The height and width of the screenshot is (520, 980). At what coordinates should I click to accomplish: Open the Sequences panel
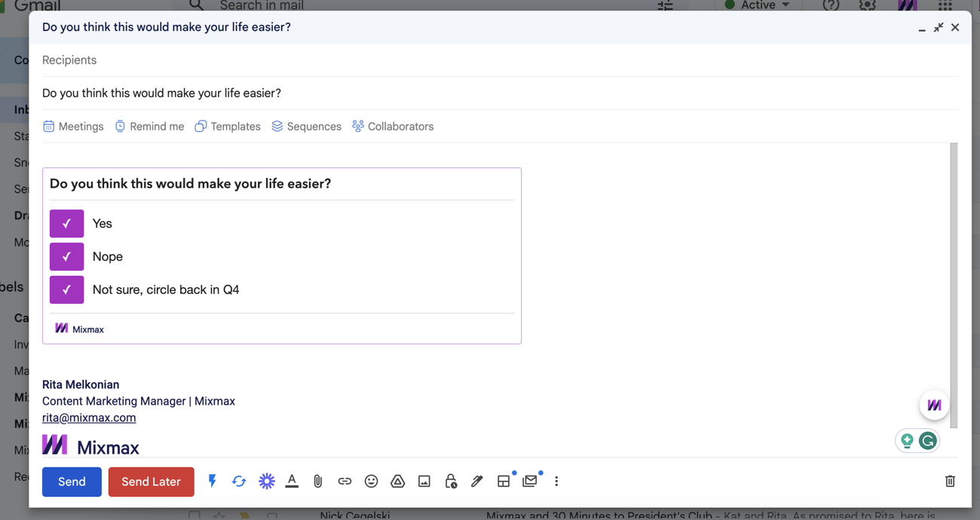coord(306,126)
